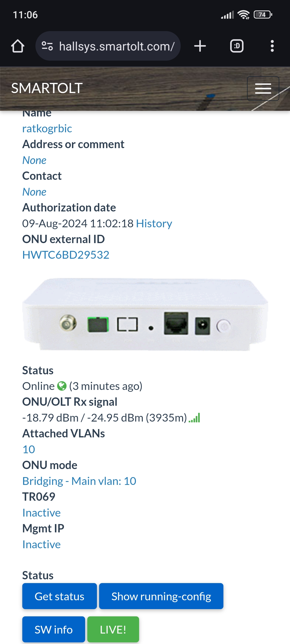The width and height of the screenshot is (290, 644).
Task: Click Show running-config button
Action: point(161,596)
